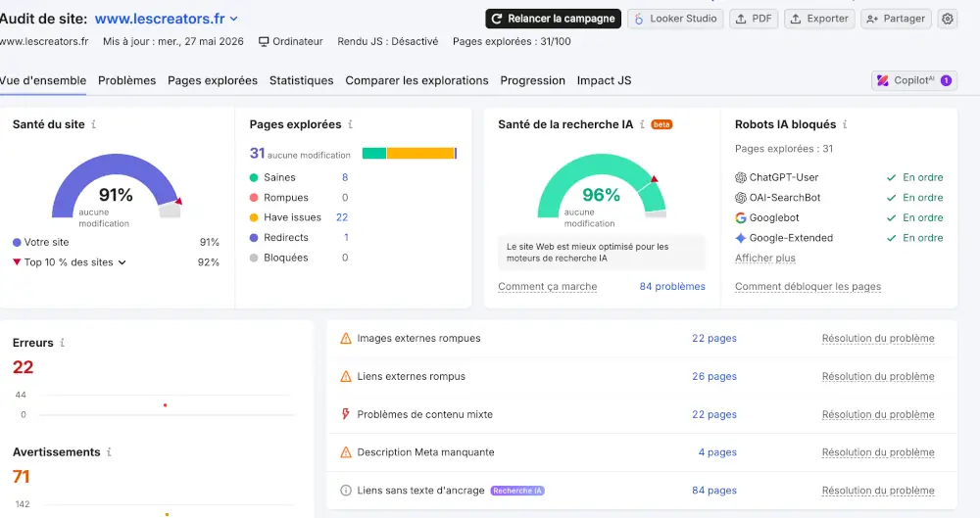Open Résolution du problème for Images externes rompues

pyautogui.click(x=878, y=338)
